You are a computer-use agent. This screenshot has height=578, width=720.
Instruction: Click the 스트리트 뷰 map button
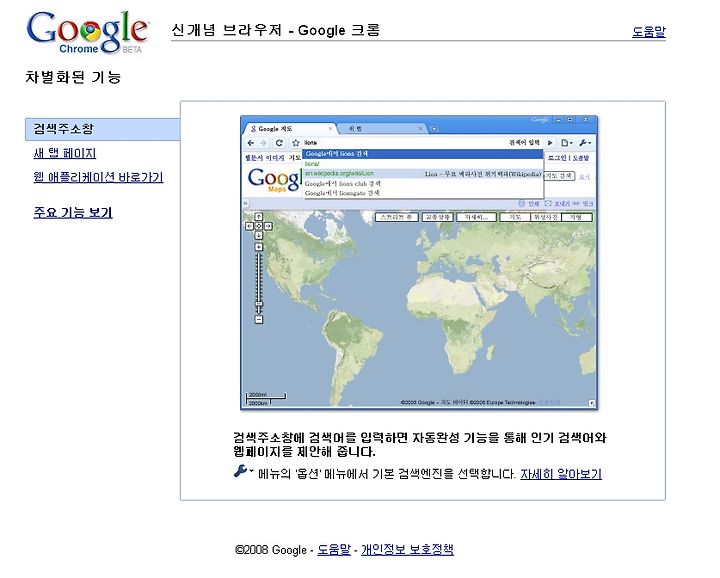coord(398,217)
